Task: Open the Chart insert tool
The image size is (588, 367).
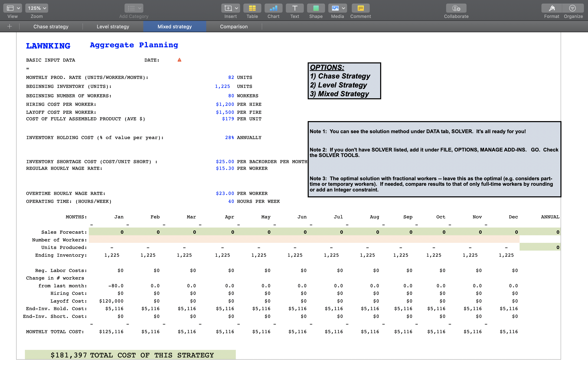Action: coord(273,8)
